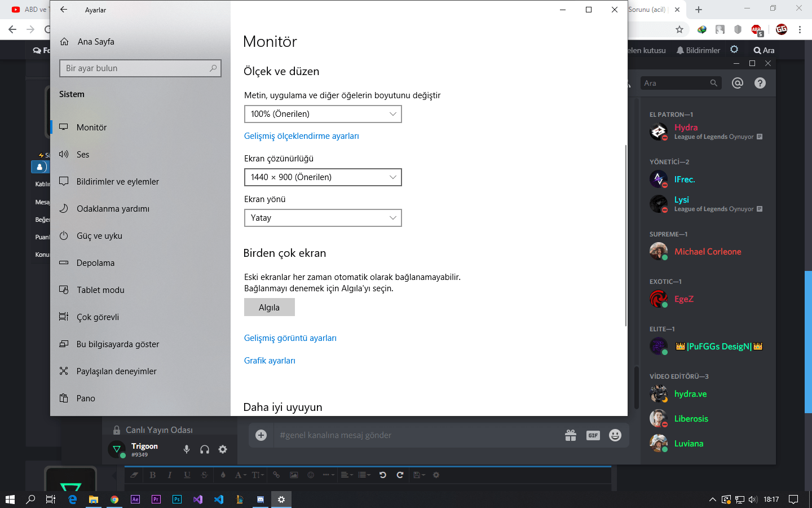Click Discord's Ara search box
Viewport: 812px width, 508px height.
pyautogui.click(x=681, y=83)
